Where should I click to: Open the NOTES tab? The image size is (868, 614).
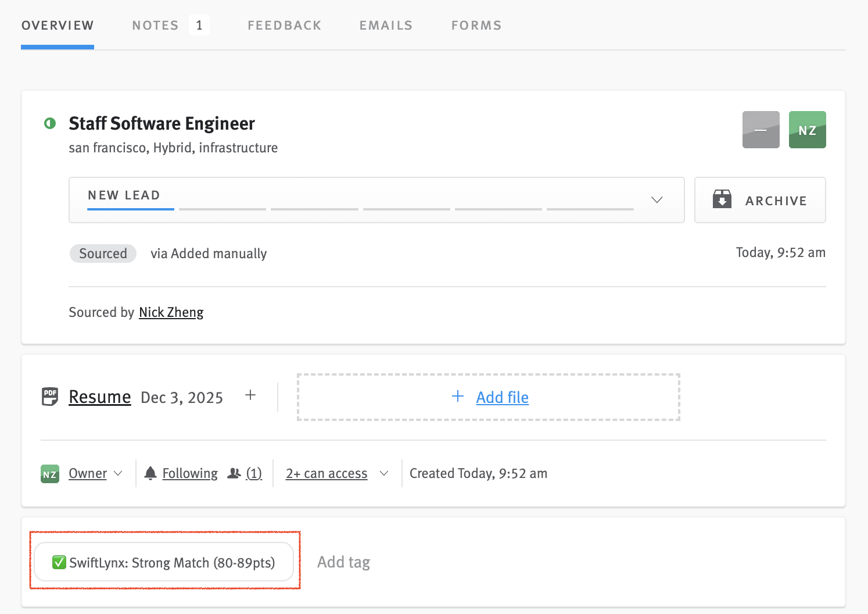pos(155,25)
